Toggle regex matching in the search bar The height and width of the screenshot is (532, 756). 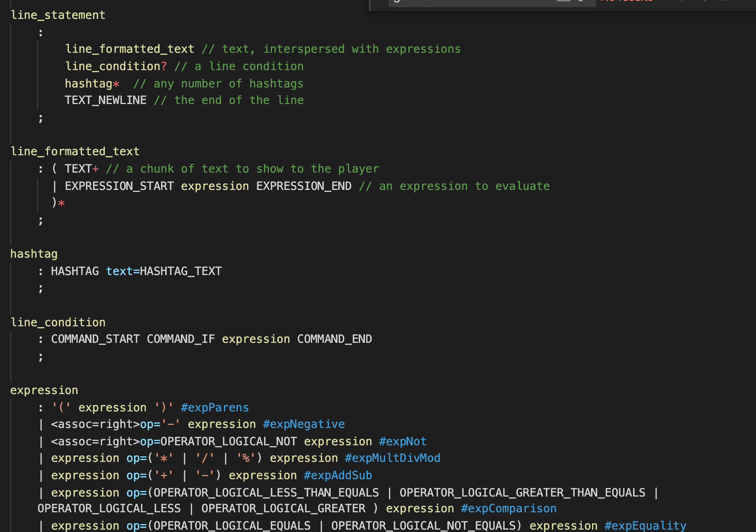581,2
